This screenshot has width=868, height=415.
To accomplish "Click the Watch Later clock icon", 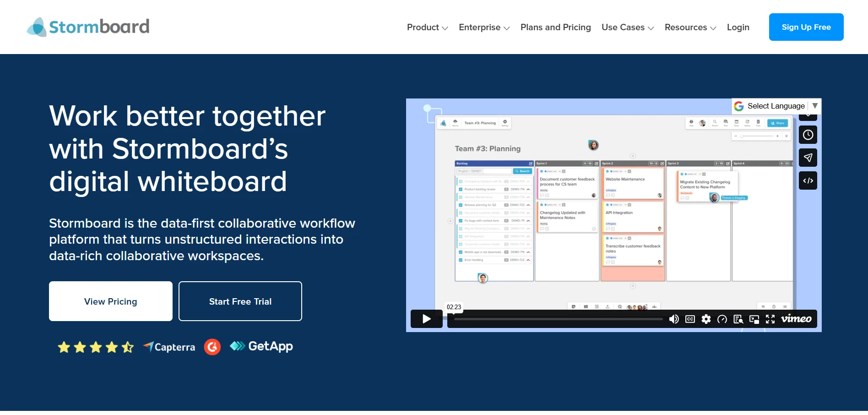I will [808, 135].
